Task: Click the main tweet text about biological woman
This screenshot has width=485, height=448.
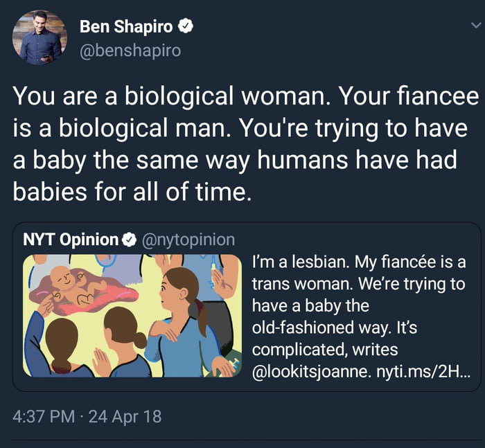Action: pos(245,143)
